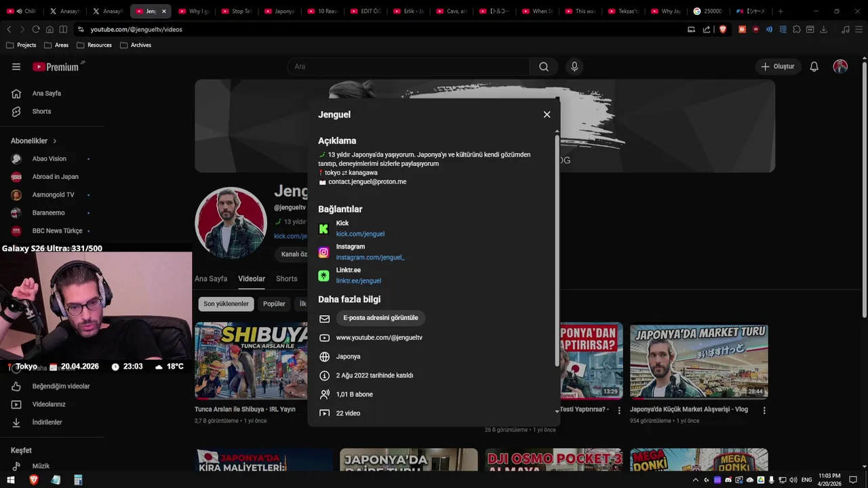Click the contact.jenguel@proton.me email text
Image resolution: width=868 pixels, height=488 pixels.
coord(368,182)
